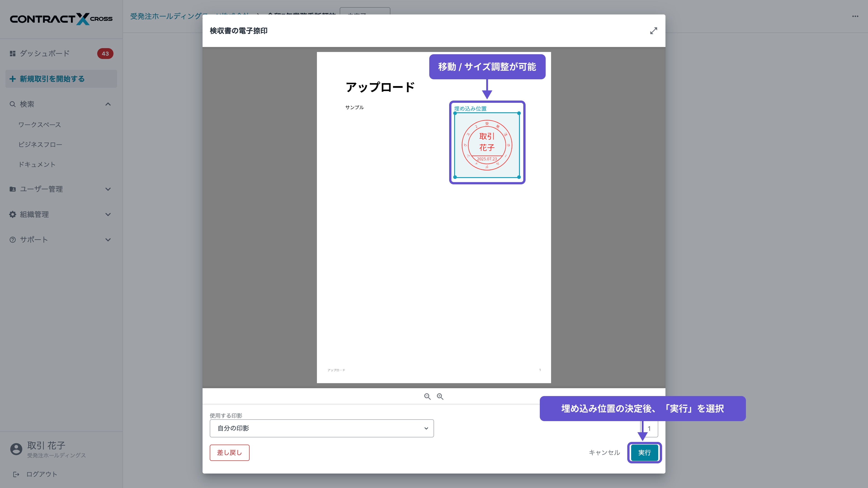Click the サポート help icon
Screen dimensions: 868x488
[12, 239]
